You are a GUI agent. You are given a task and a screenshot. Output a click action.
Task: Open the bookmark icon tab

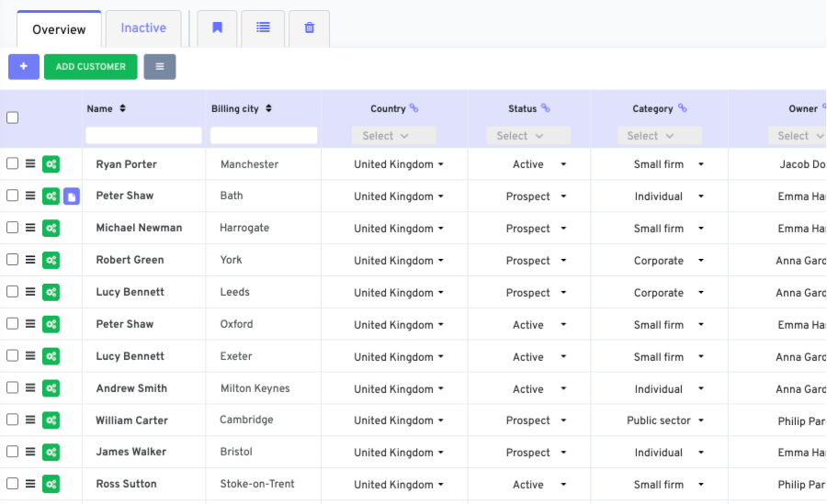pos(217,28)
